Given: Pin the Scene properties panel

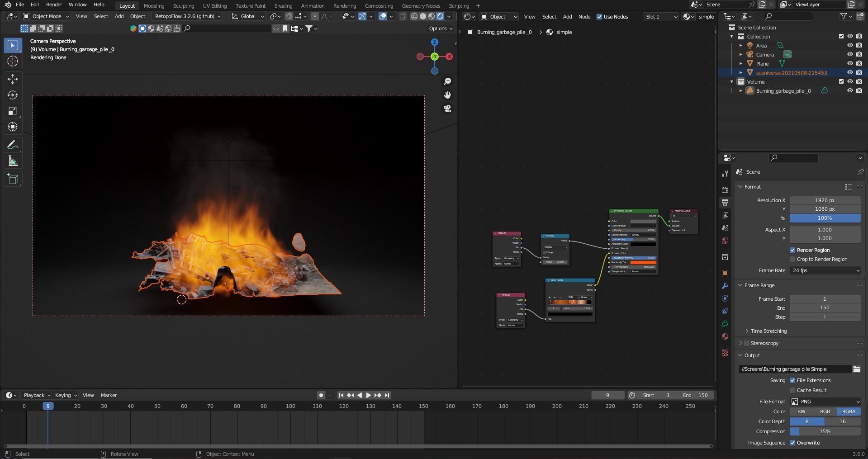Looking at the screenshot, I should pos(860,172).
